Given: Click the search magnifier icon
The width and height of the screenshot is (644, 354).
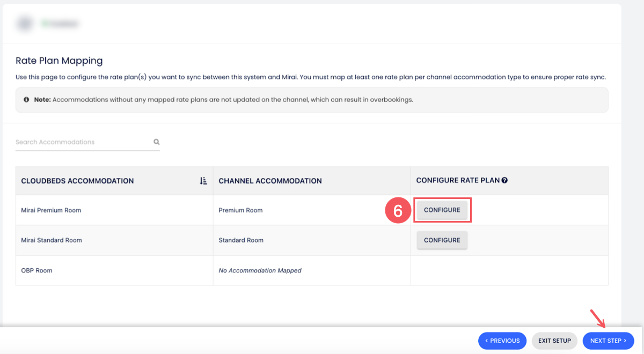Looking at the screenshot, I should (157, 142).
